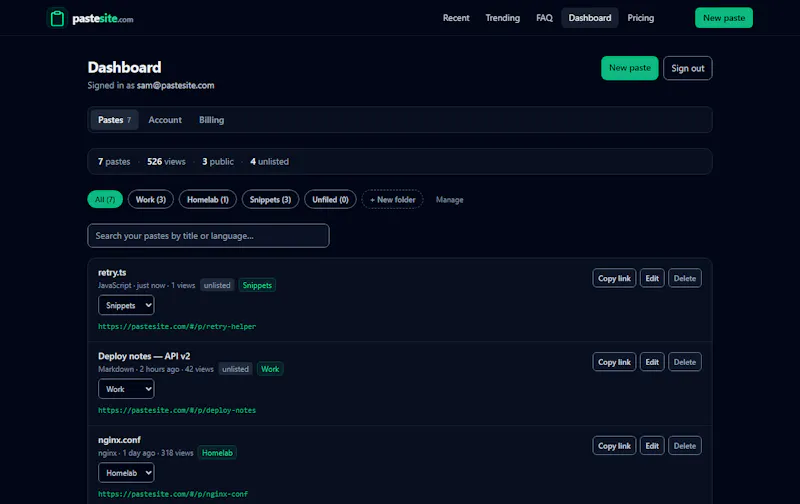The height and width of the screenshot is (504, 800).
Task: Edit the Deploy notes paste
Action: [x=652, y=362]
